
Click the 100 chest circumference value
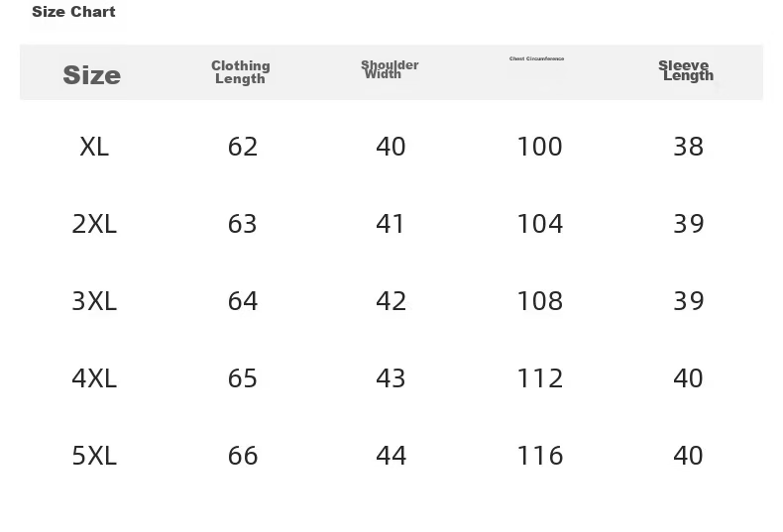pos(540,147)
